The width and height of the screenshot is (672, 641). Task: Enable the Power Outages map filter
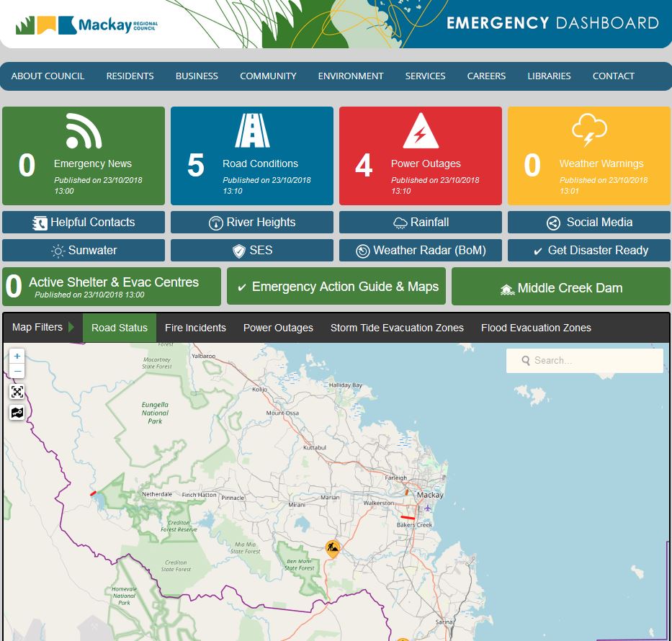[x=278, y=328]
